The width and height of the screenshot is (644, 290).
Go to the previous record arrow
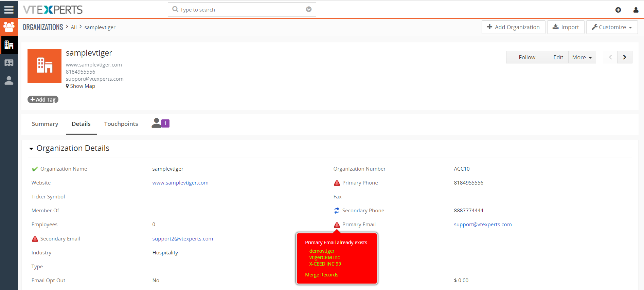pyautogui.click(x=610, y=57)
